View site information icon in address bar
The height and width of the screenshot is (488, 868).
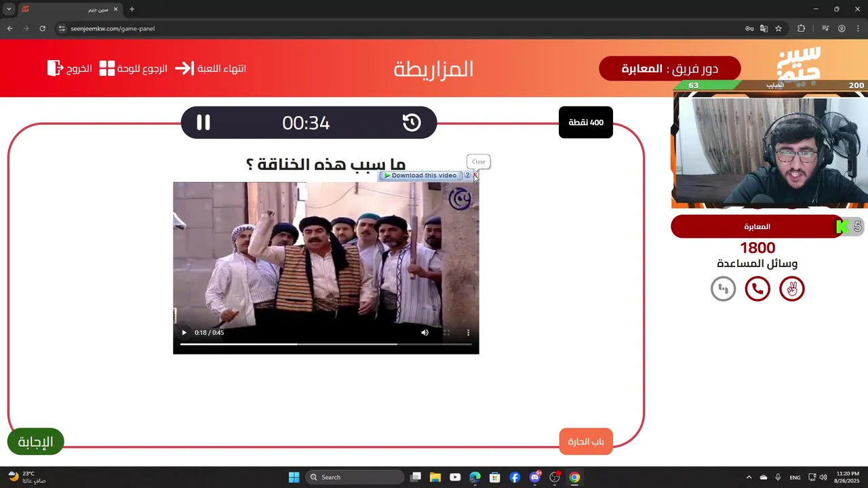click(62, 28)
